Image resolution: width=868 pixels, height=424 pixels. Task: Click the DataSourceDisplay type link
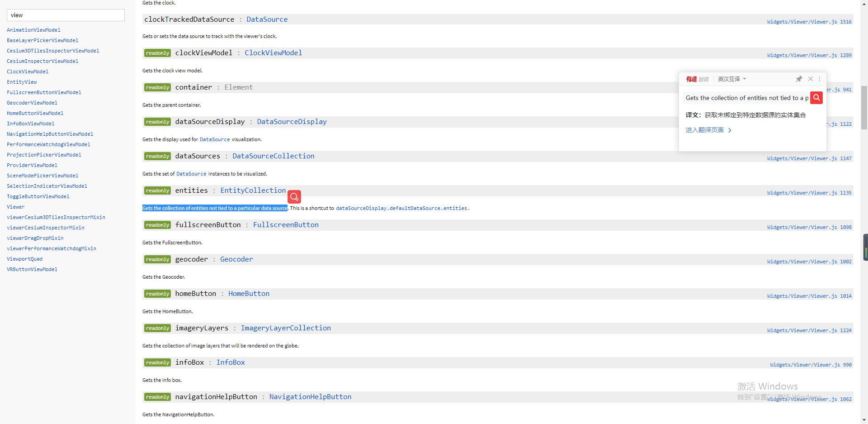[x=292, y=121]
